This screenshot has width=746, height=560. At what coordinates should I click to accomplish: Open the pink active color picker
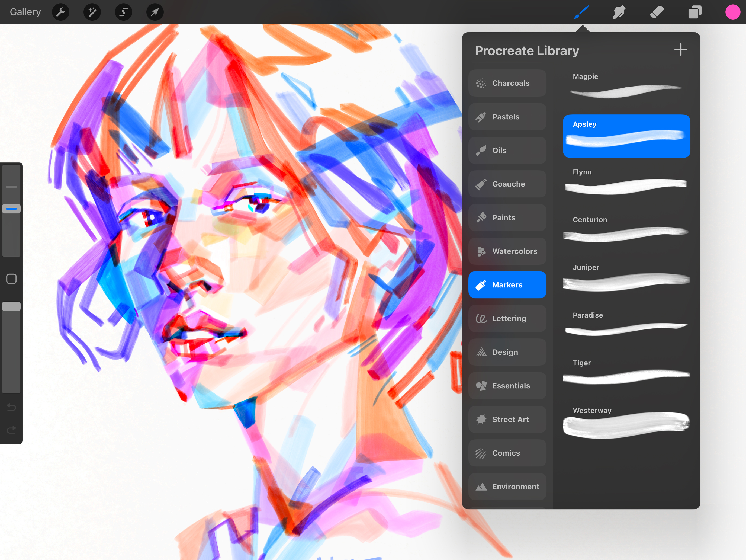pos(732,12)
